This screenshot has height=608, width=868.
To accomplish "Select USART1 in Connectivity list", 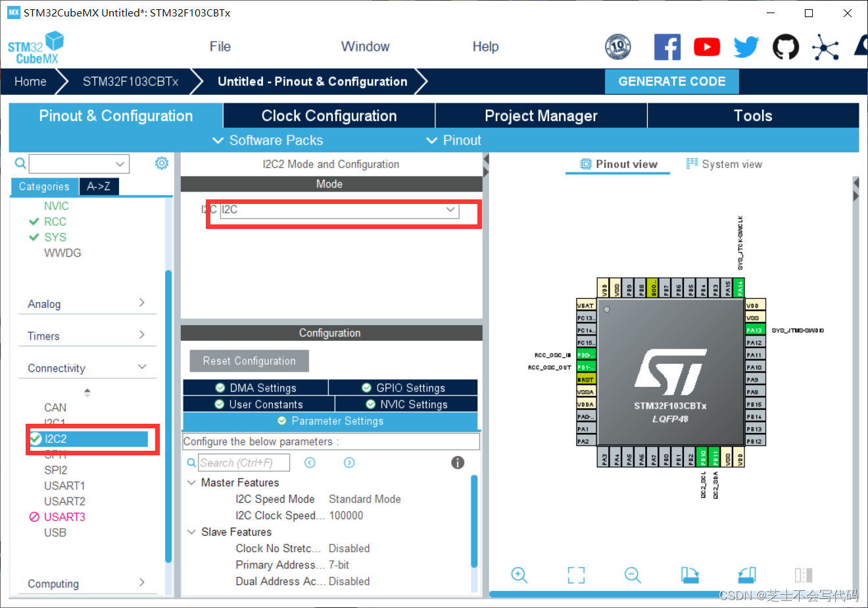I will click(x=64, y=486).
